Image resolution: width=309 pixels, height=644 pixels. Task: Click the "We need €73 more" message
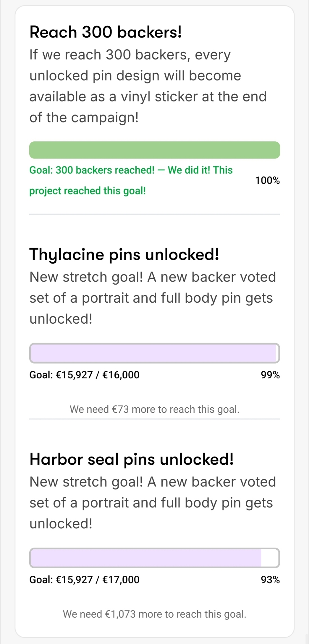pos(154,409)
